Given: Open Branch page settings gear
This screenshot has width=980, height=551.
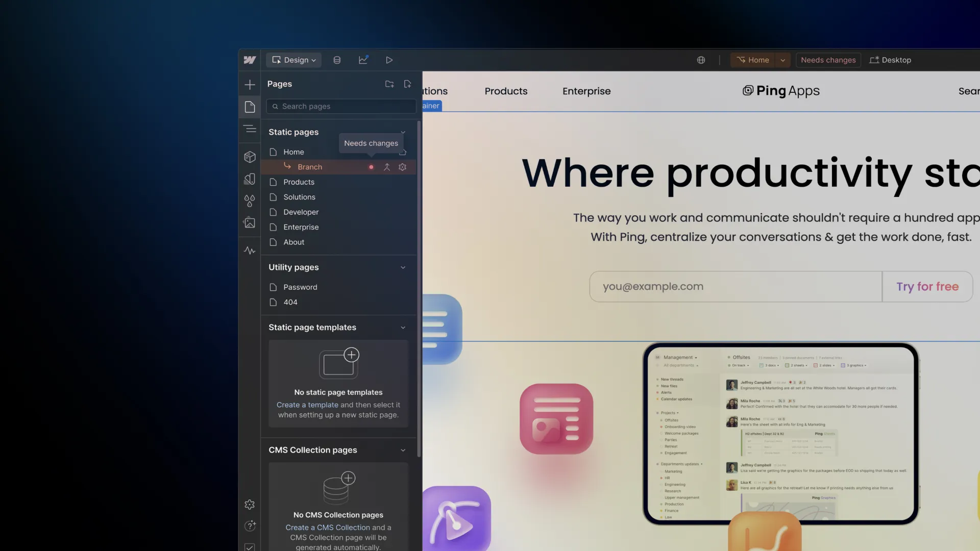Looking at the screenshot, I should pyautogui.click(x=402, y=167).
